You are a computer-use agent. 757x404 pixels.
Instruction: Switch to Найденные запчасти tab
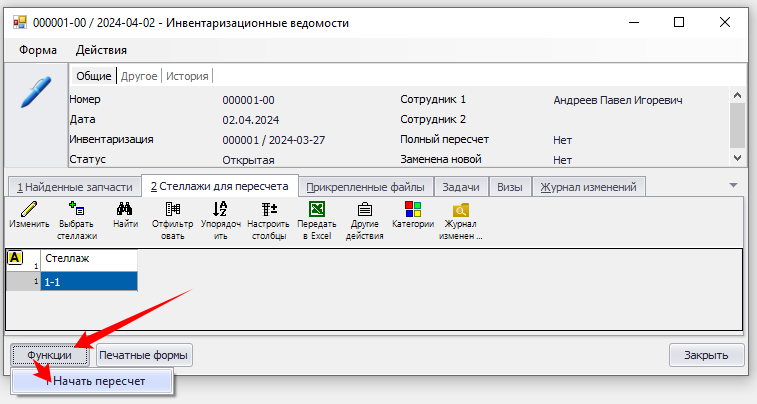[x=71, y=187]
